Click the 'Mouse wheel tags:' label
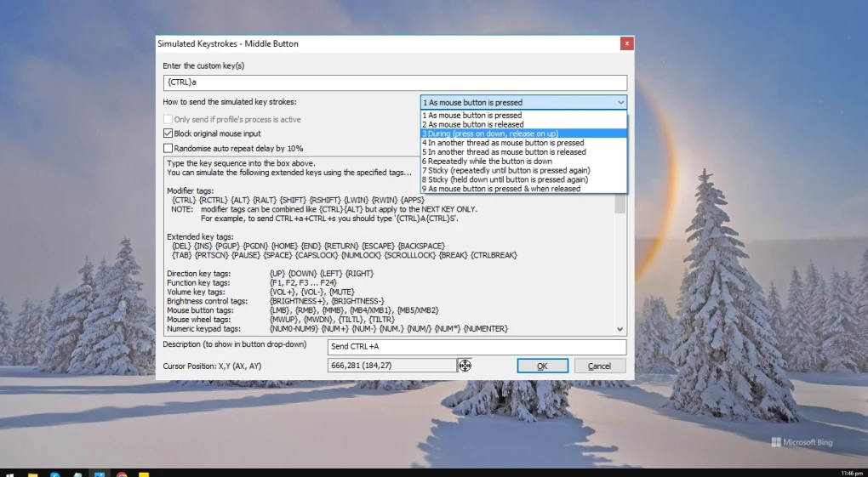The image size is (868, 477). (x=197, y=320)
